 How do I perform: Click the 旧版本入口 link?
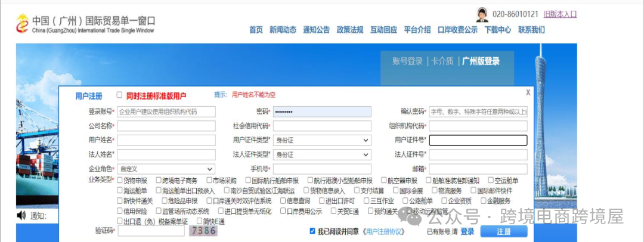click(x=560, y=14)
